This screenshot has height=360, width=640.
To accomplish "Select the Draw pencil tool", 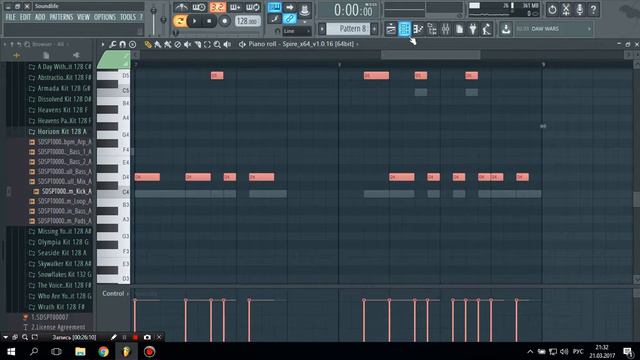I will 148,44.
